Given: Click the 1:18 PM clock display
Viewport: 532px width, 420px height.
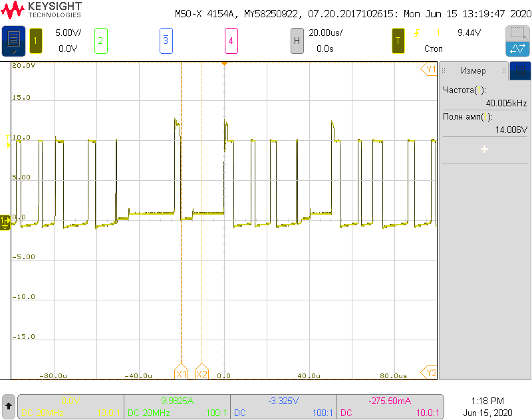Looking at the screenshot, I should 487,401.
